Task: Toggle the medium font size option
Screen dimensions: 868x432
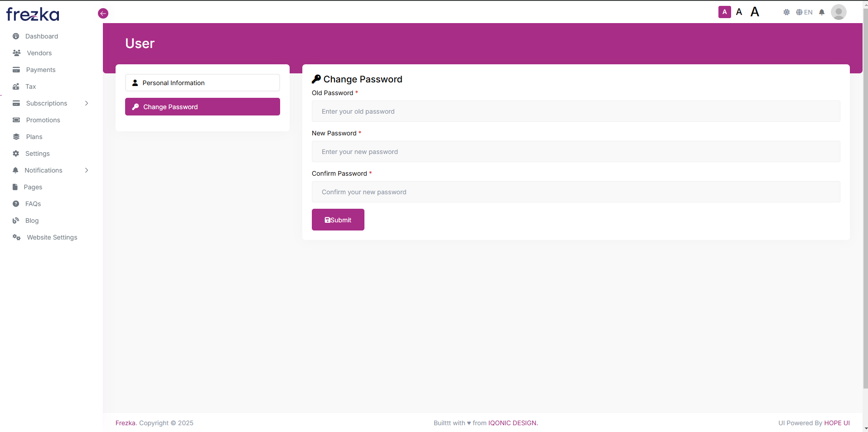Action: (x=739, y=12)
